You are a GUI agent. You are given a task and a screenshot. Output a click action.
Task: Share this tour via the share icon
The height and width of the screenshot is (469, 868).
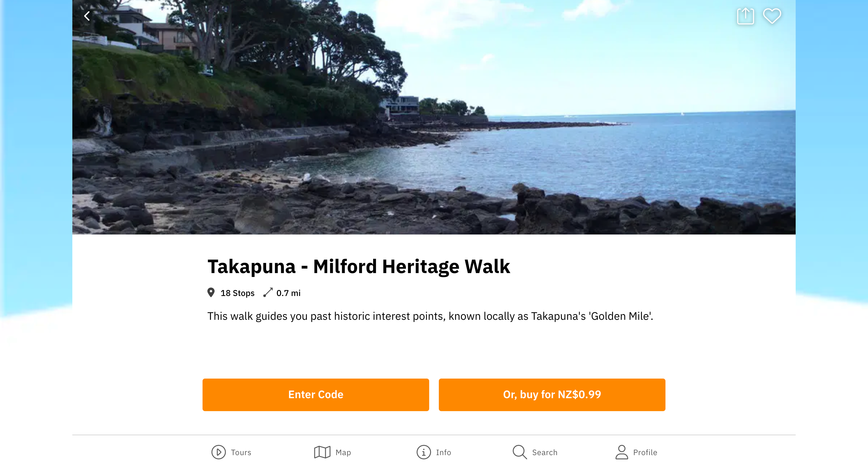point(745,16)
